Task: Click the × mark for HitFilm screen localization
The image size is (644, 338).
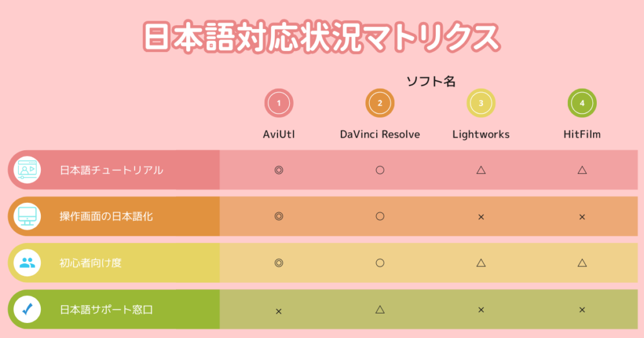Action: (582, 217)
